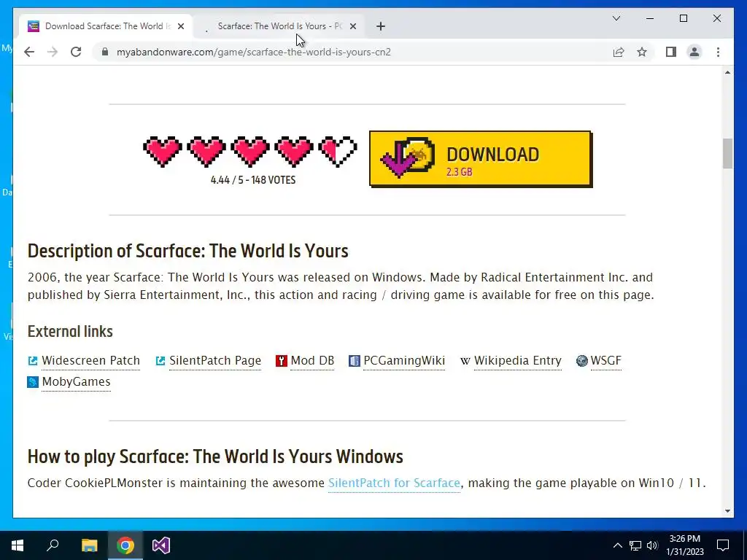Click the Chrome taskbar icon

point(125,545)
